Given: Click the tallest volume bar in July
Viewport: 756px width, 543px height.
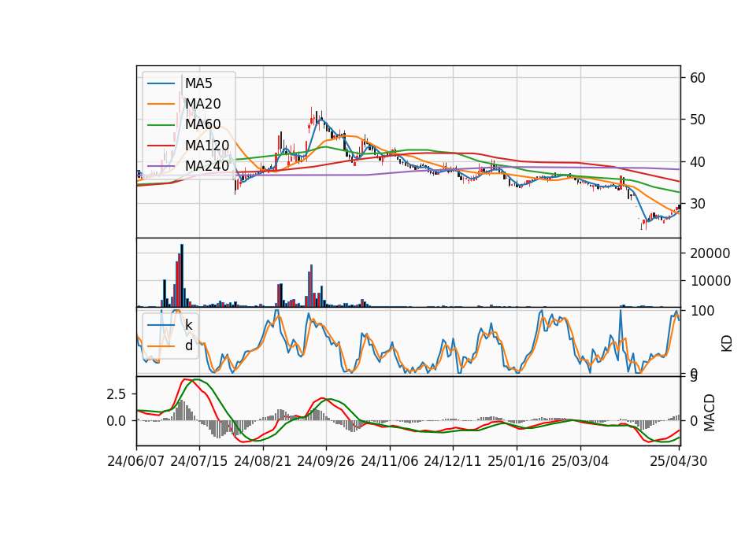Looking at the screenshot, I should click(x=182, y=275).
